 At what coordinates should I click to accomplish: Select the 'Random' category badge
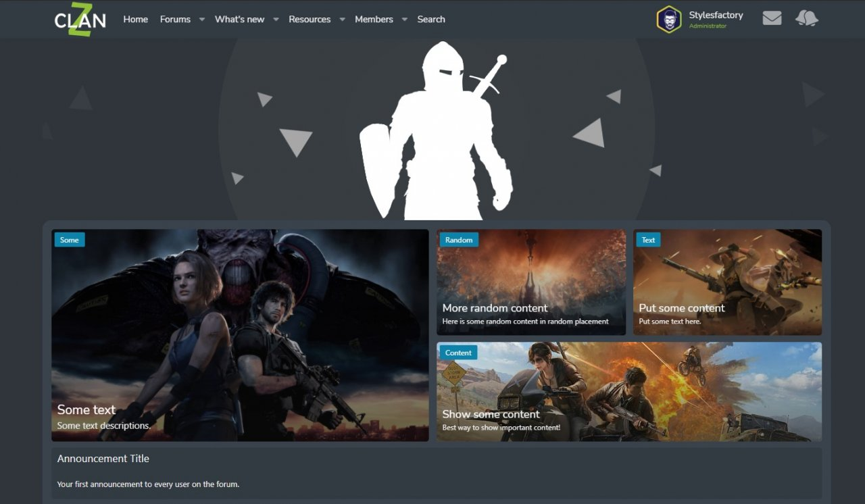(x=459, y=240)
